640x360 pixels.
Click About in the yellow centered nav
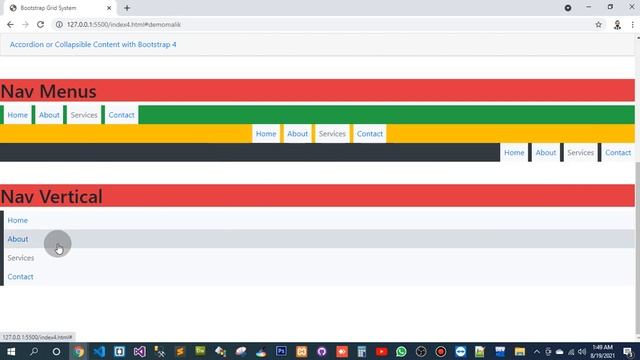tap(298, 133)
